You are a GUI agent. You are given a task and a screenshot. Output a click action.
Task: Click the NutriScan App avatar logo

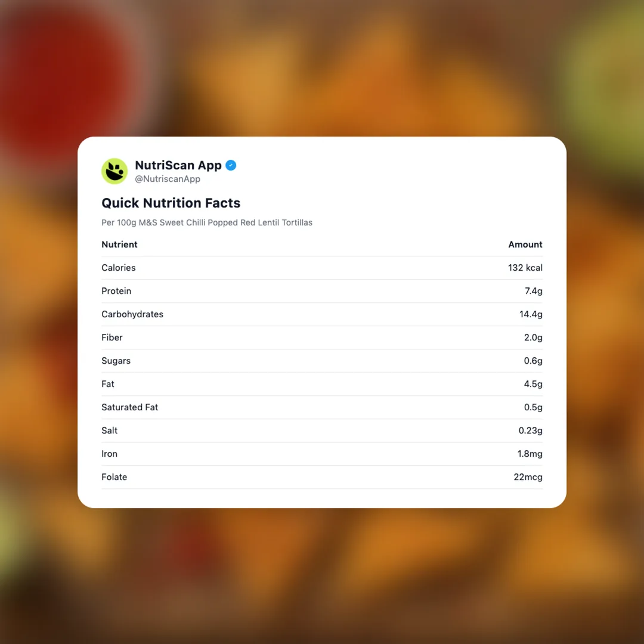click(114, 171)
